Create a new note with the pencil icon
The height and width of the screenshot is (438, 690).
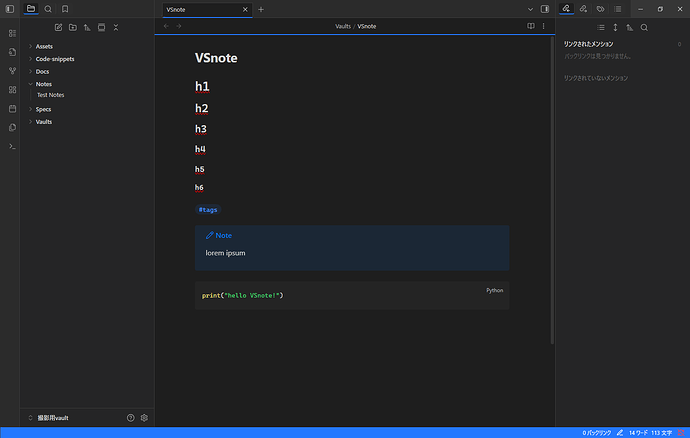(58, 27)
